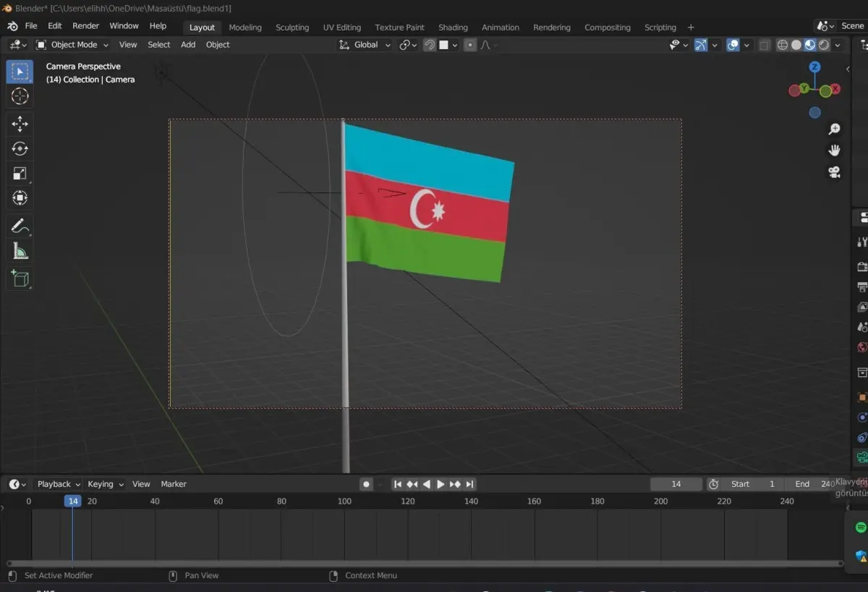This screenshot has width=868, height=592.
Task: Open the pivot point dropdown
Action: pos(408,45)
